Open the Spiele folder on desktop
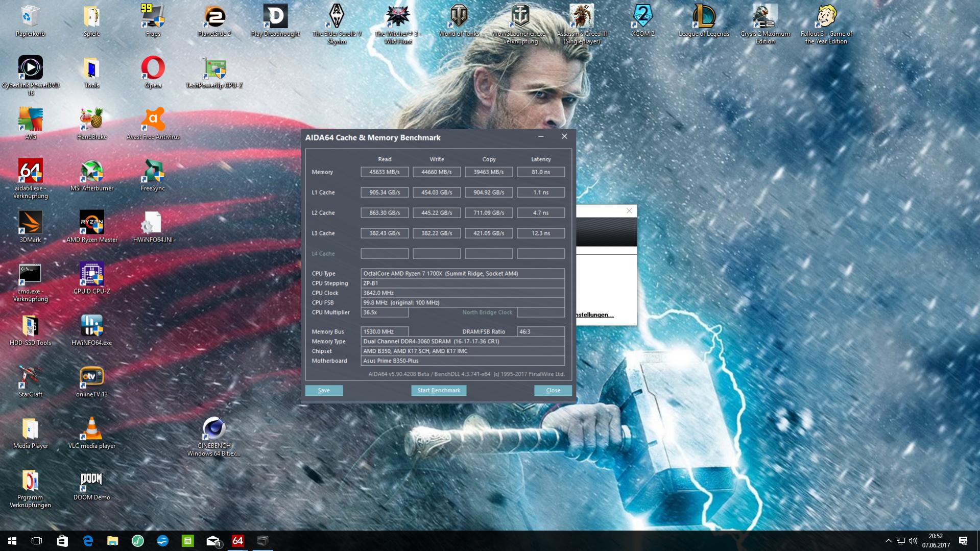This screenshot has height=551, width=980. click(x=91, y=20)
